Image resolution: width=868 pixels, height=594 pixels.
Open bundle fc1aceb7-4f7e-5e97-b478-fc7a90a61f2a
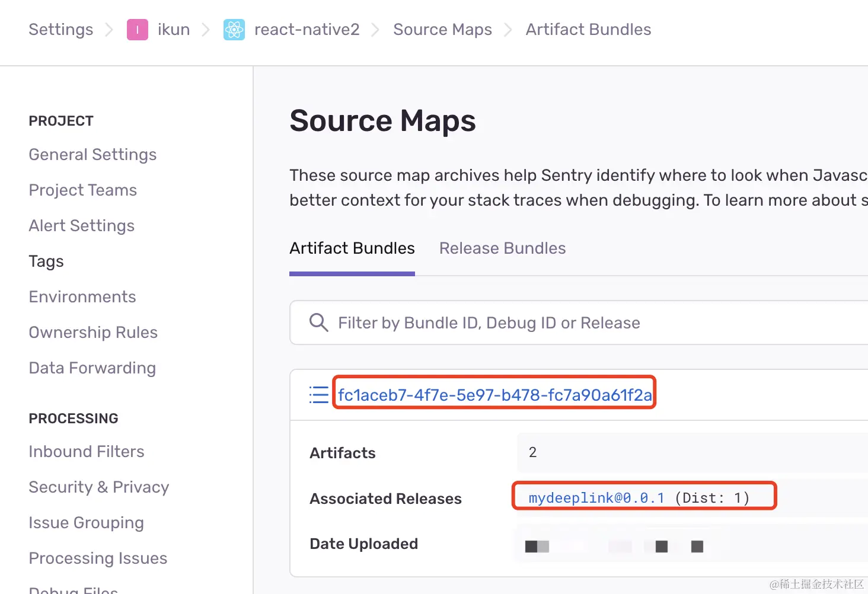pyautogui.click(x=495, y=395)
